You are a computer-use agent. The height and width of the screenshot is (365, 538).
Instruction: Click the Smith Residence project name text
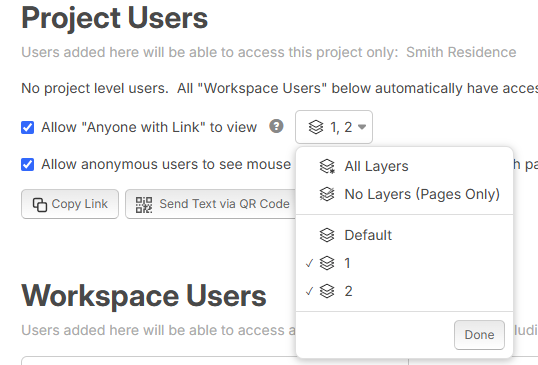tap(461, 52)
